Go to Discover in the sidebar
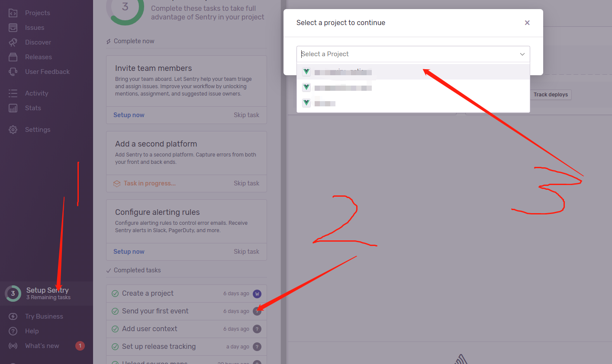The image size is (612, 364). click(x=38, y=42)
